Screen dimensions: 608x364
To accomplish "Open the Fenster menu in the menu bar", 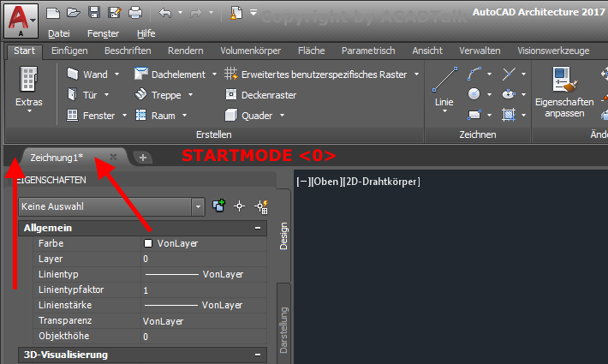I will coord(103,33).
